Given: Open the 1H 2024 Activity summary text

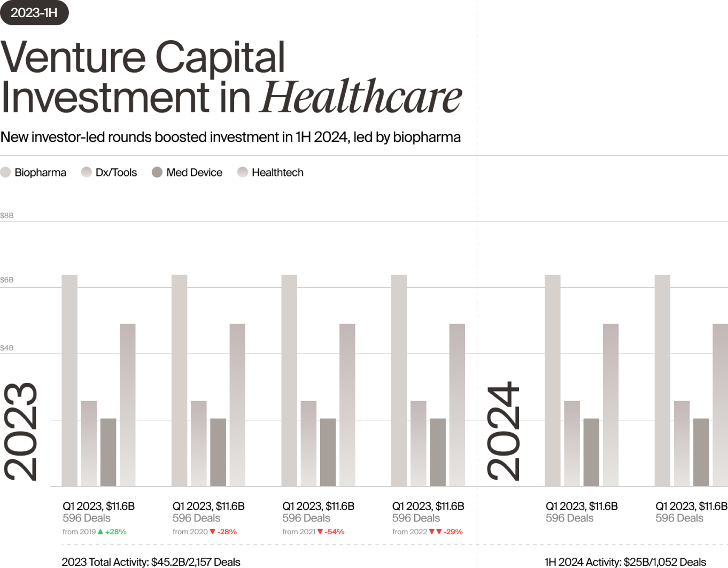Looking at the screenshot, I should click(625, 562).
